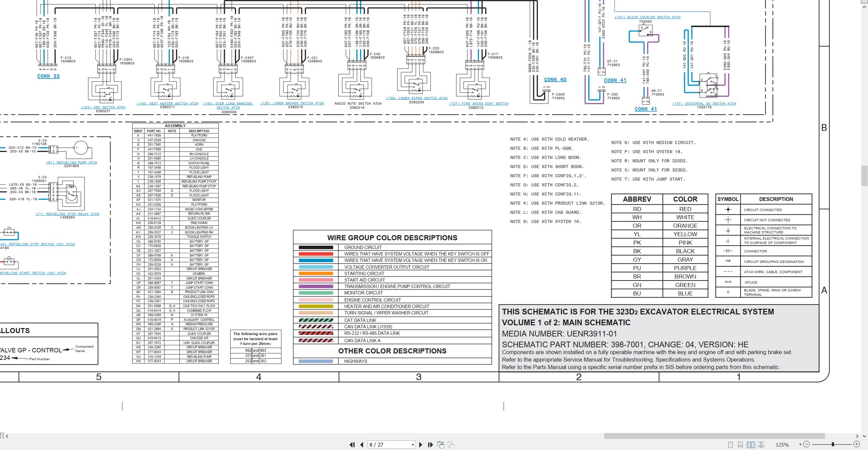
Task: Follow the CONN 33 link
Action: [48, 76]
